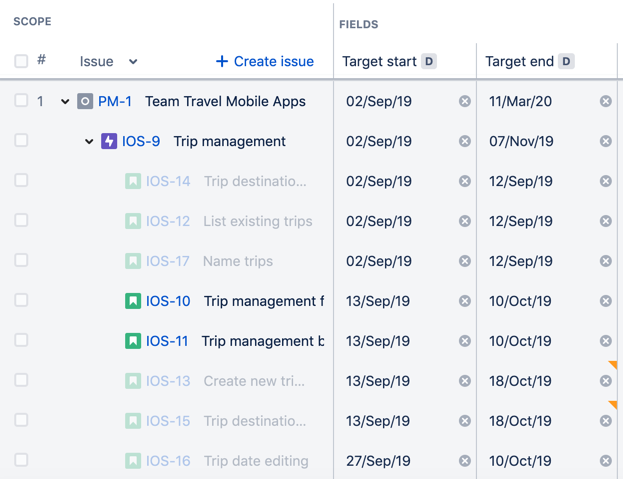Open the IOS-11 issue key link
623x479 pixels.
coord(167,341)
